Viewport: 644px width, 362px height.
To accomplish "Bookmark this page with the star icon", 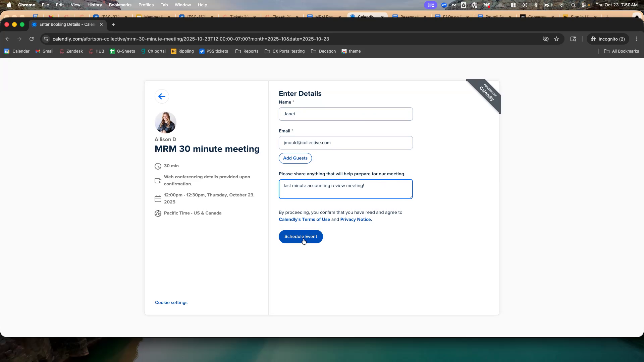I will tap(557, 39).
